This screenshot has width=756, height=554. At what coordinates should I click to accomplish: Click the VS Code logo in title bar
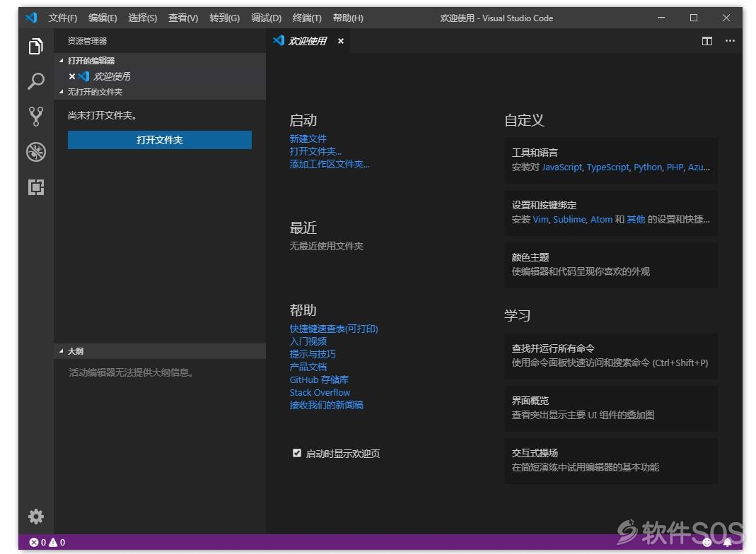(x=31, y=18)
